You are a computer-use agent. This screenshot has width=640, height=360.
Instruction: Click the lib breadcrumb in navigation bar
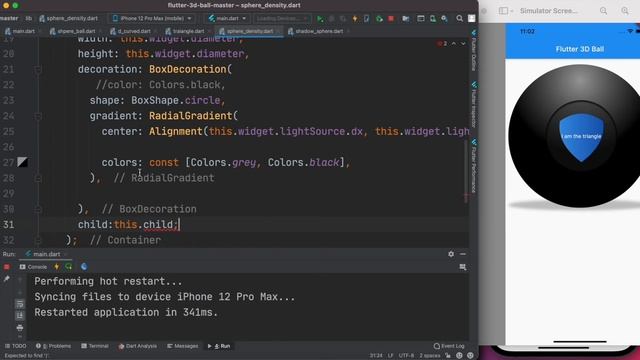coord(29,18)
